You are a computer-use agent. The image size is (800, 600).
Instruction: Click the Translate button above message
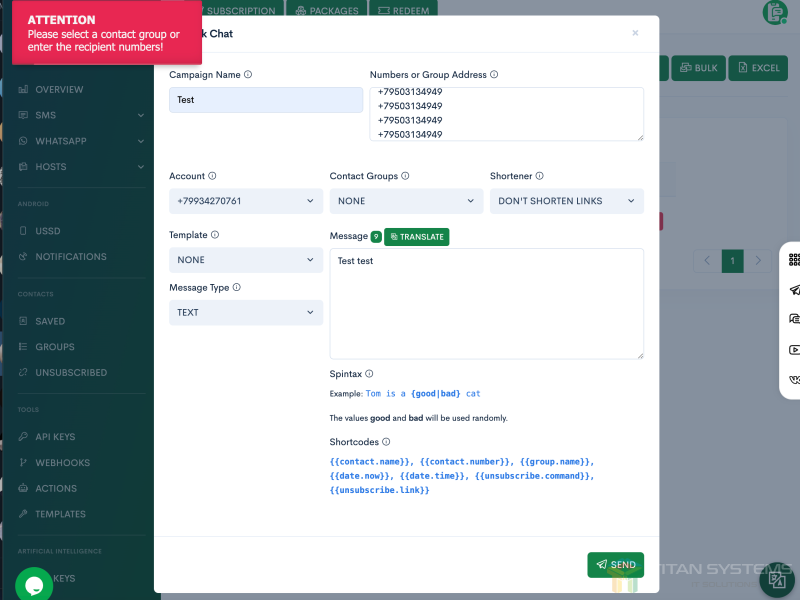pos(416,237)
